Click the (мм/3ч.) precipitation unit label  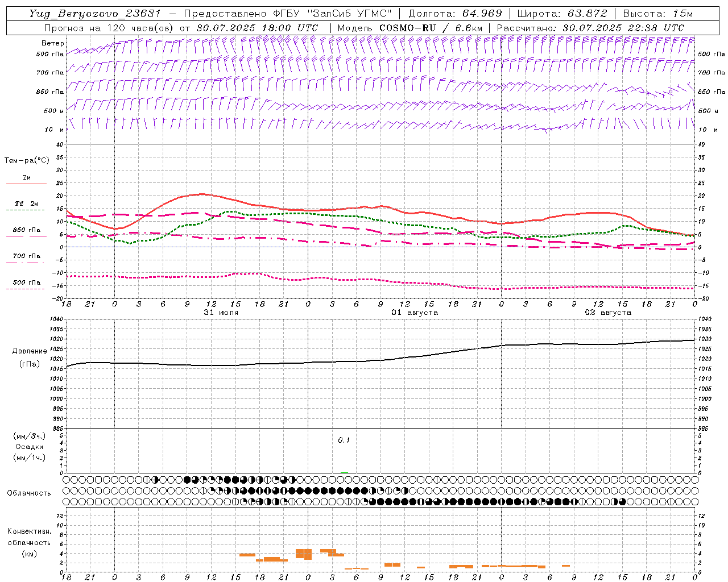[x=29, y=436]
